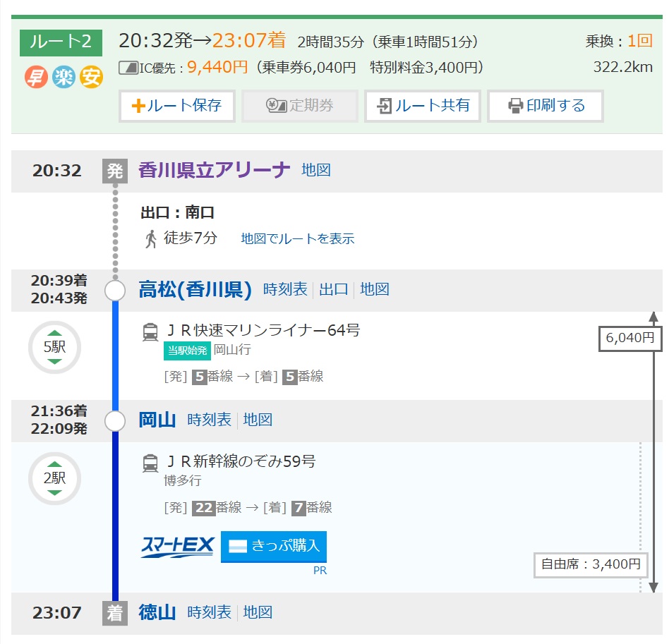
Task: Click the IC優先 card icon
Action: 128,68
